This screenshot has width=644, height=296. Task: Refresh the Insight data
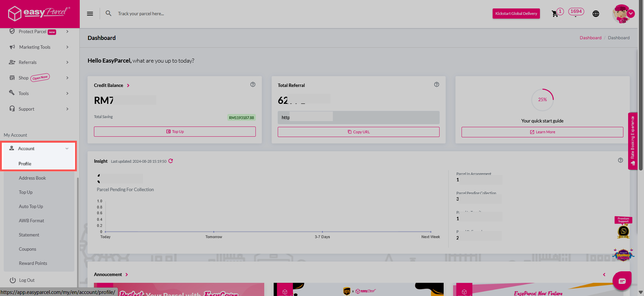click(171, 161)
